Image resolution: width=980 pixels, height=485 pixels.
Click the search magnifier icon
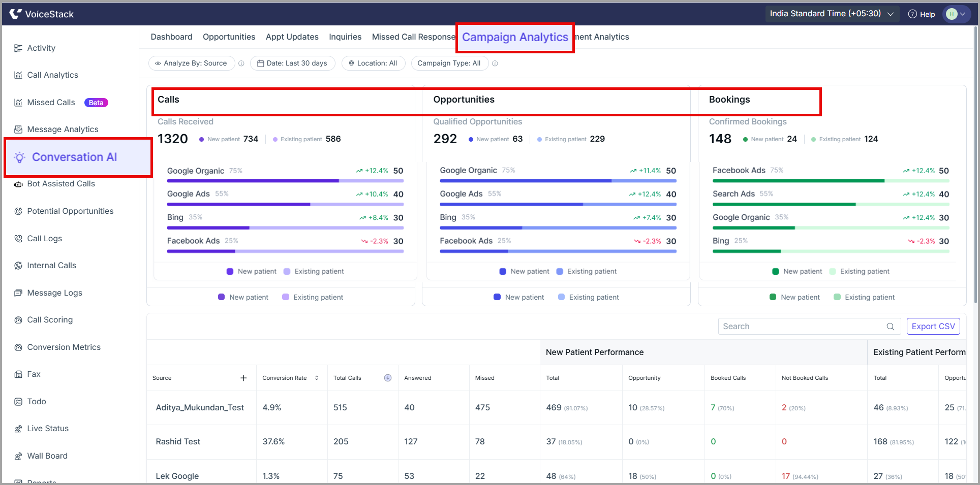tap(891, 327)
